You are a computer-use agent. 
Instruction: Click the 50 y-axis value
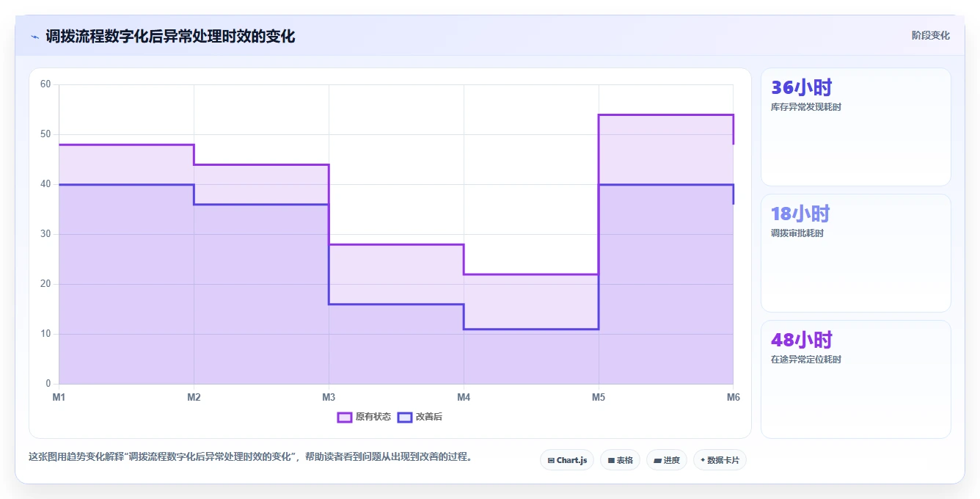[45, 134]
